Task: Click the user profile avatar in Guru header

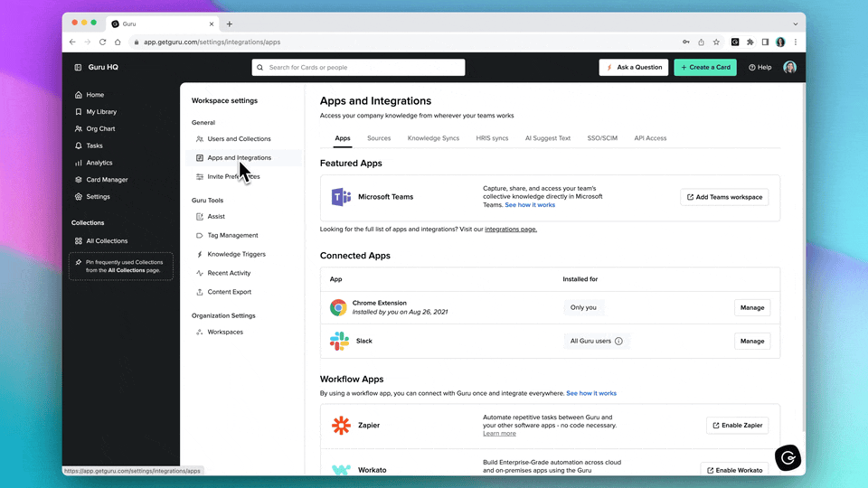Action: 790,68
